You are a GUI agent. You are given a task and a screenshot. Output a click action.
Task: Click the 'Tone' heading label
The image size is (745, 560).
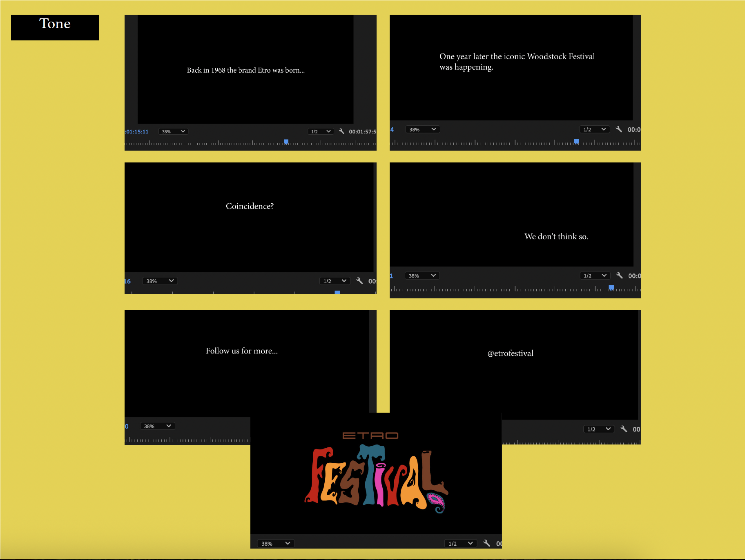(x=55, y=24)
